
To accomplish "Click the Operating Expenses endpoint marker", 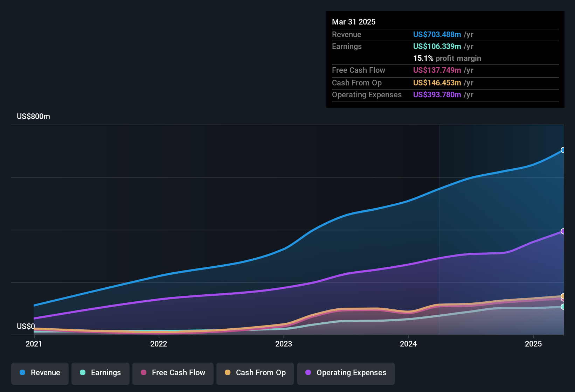I will point(563,231).
